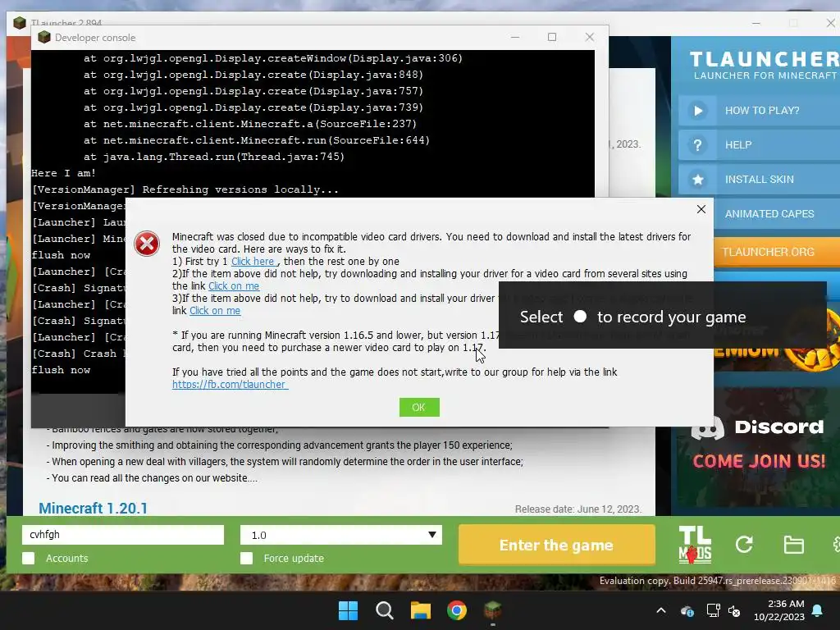
Task: Close the Developer console window
Action: click(589, 37)
